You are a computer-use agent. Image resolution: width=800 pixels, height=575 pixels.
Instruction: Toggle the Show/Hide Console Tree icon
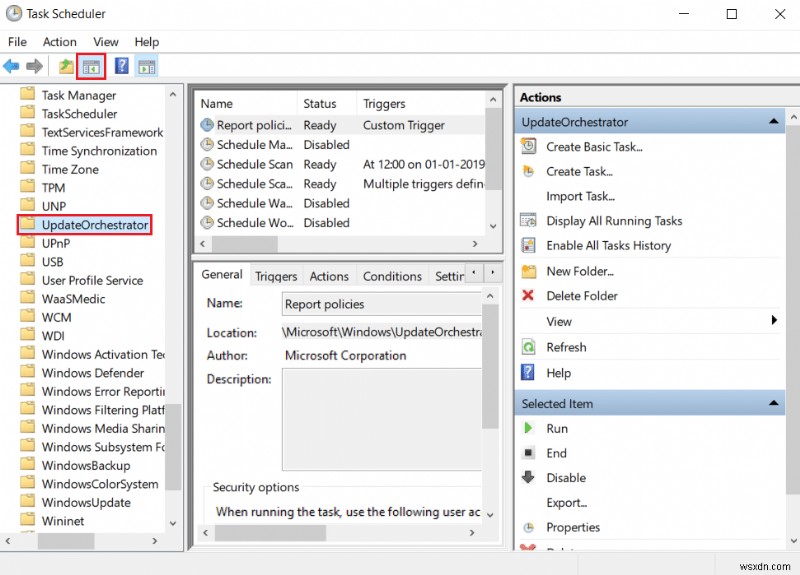coord(91,67)
